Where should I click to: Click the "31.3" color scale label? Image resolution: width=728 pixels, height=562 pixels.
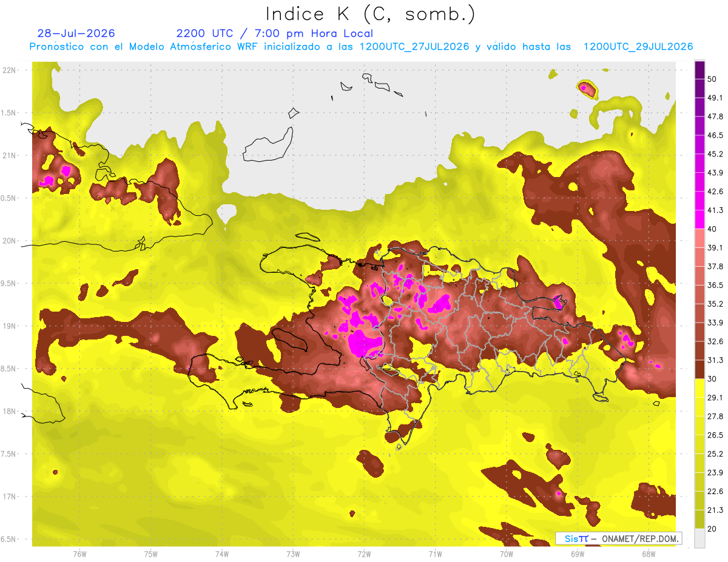[715, 360]
